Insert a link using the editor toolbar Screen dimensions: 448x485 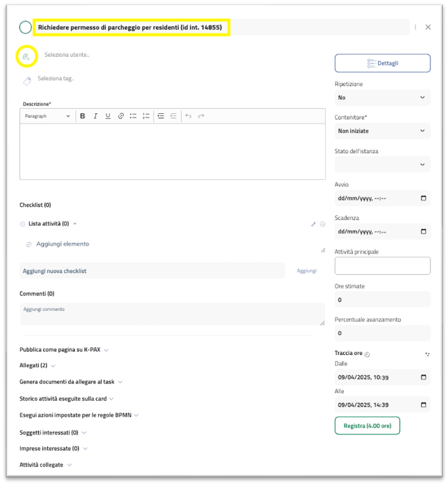(x=120, y=116)
